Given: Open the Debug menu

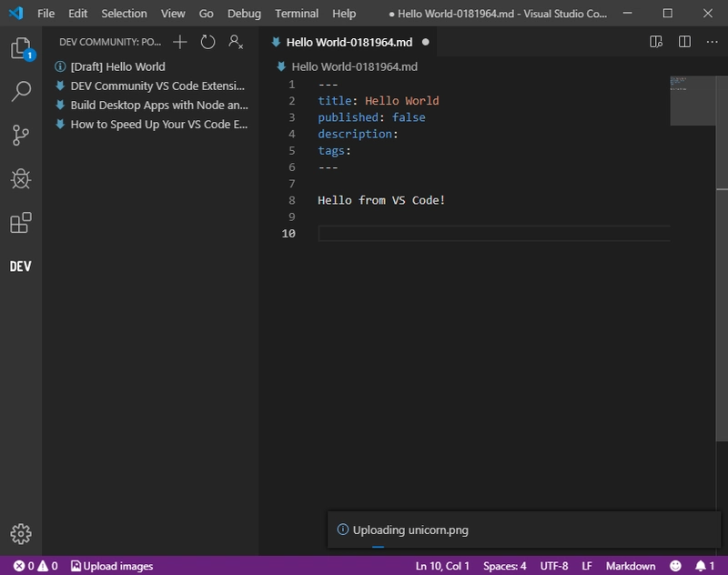Looking at the screenshot, I should (x=244, y=14).
